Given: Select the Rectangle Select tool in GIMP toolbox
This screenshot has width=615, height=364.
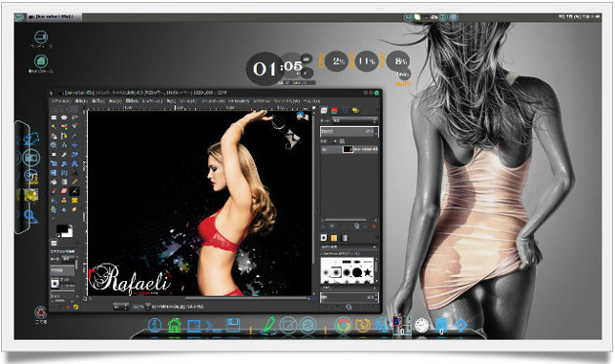Looking at the screenshot, I should 54,118.
